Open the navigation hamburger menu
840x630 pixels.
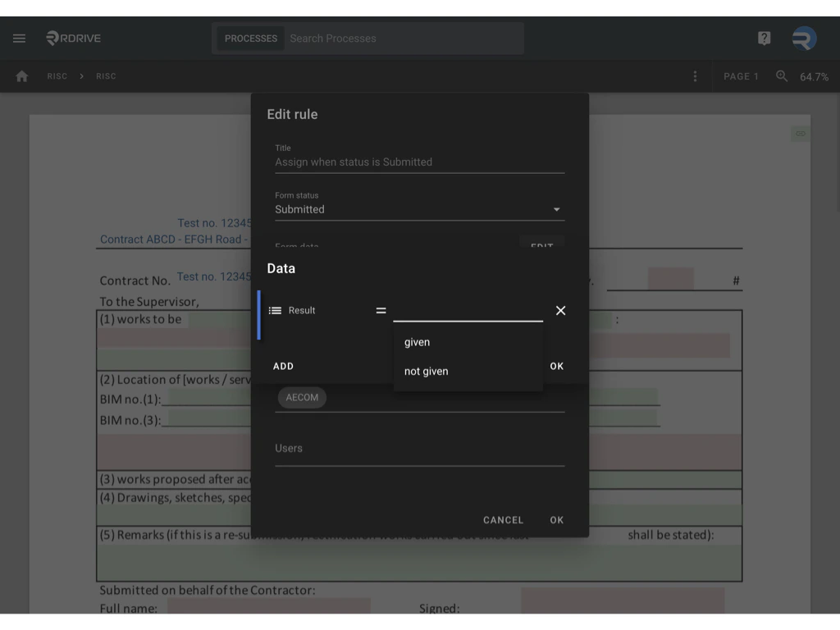click(19, 38)
